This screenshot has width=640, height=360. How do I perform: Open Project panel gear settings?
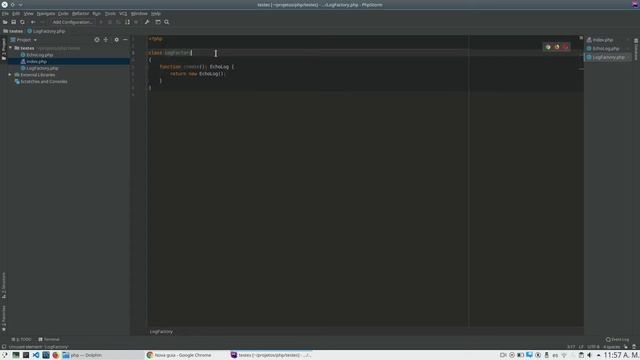click(116, 40)
